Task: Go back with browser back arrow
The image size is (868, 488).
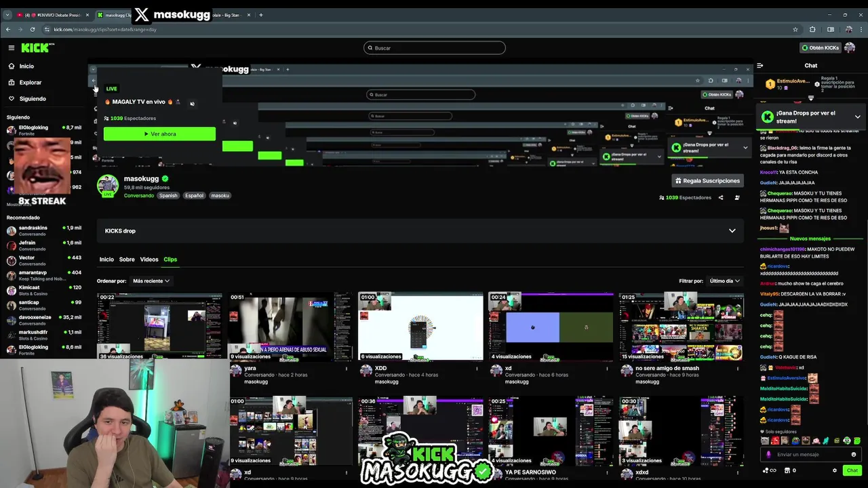Action: (8, 29)
